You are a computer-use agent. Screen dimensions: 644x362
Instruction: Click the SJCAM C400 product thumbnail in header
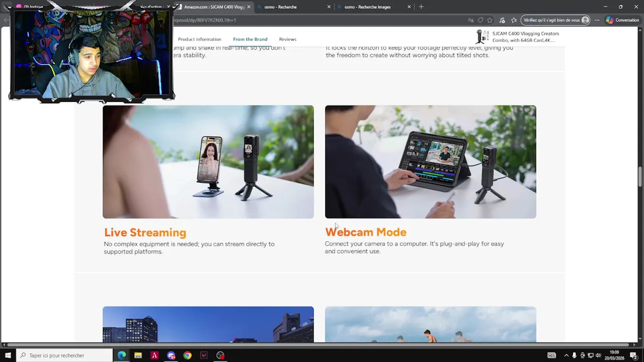482,37
